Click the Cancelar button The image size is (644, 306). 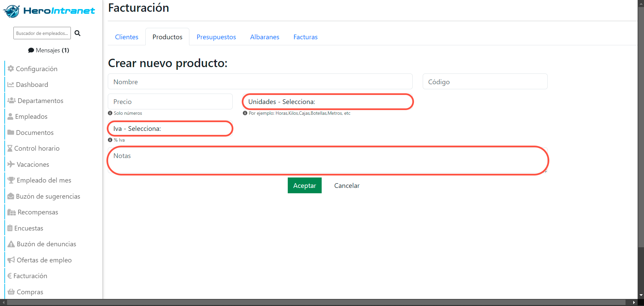click(x=347, y=186)
